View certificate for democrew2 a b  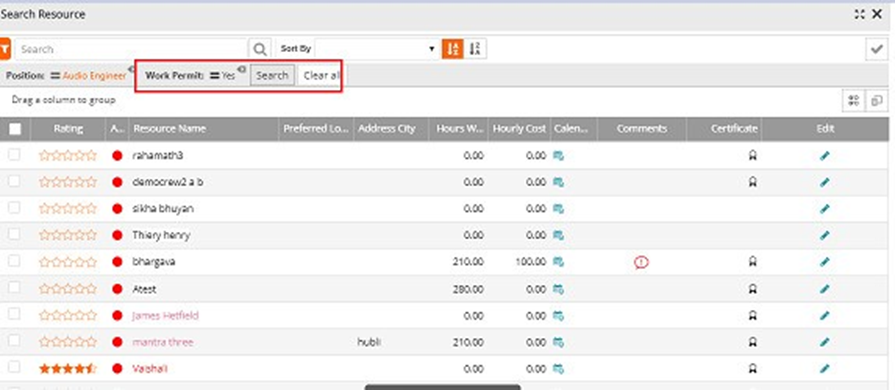[752, 182]
